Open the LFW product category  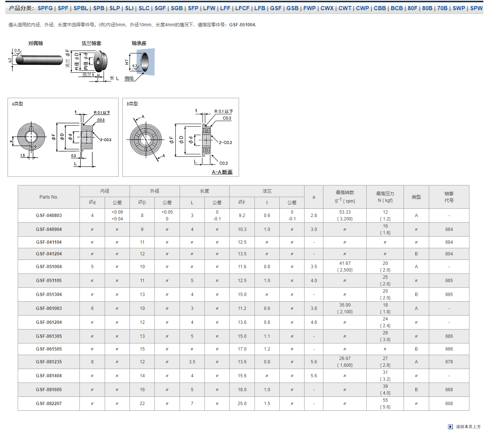(209, 8)
